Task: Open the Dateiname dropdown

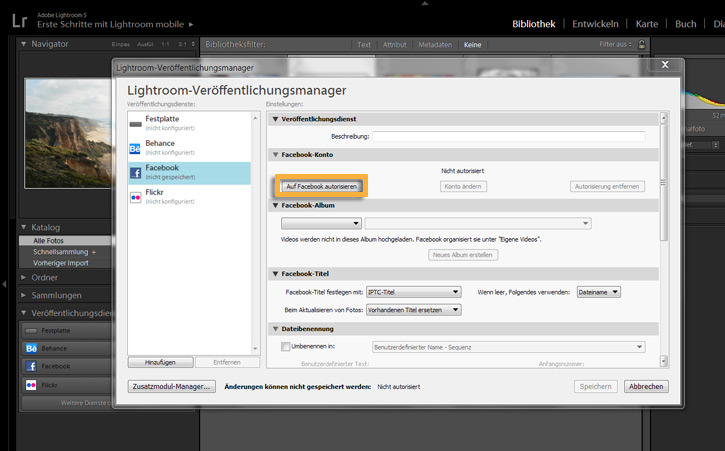Action: tap(598, 292)
